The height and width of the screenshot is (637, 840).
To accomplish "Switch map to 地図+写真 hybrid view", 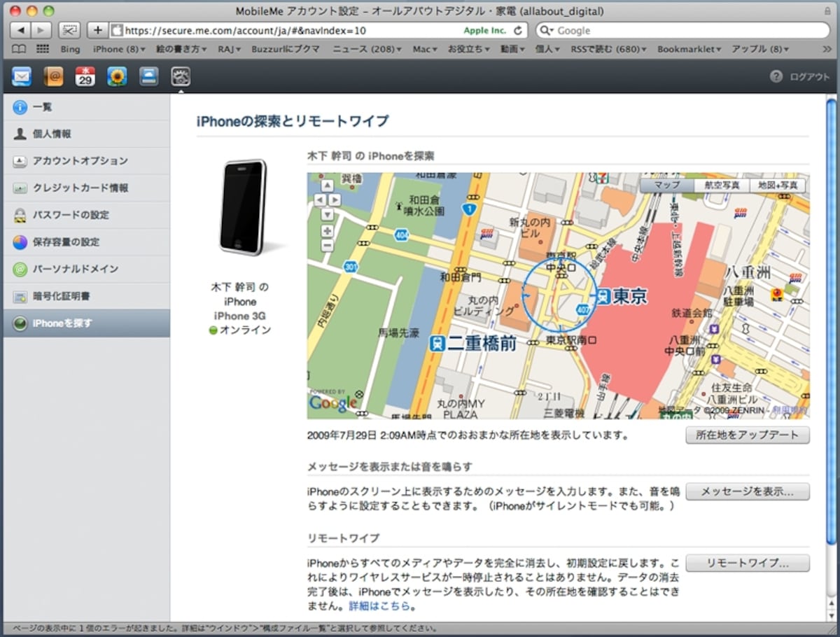I will [777, 185].
